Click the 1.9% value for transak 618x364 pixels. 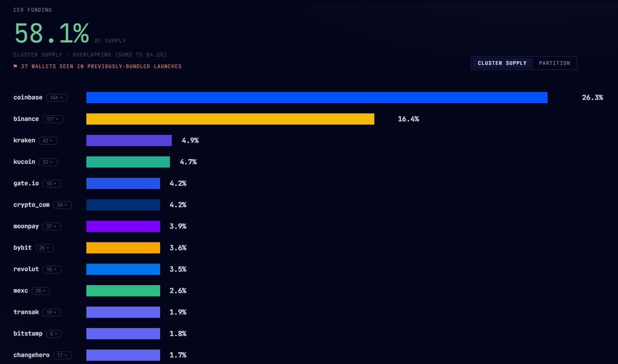point(178,312)
